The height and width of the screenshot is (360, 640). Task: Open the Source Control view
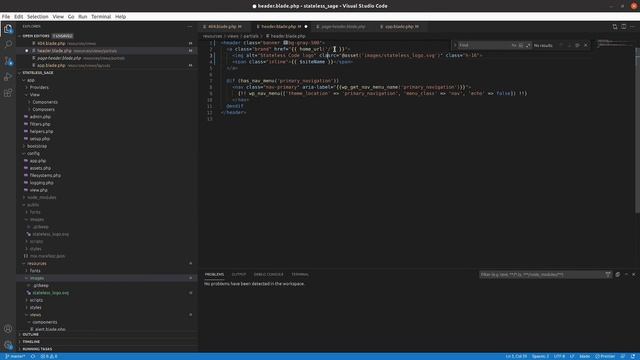8,61
